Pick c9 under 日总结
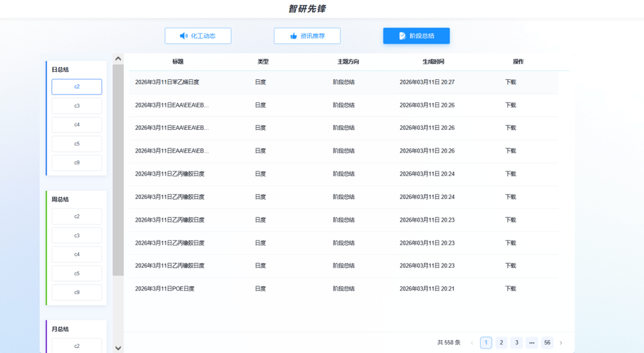Viewport: 644px width, 353px height. click(x=77, y=163)
